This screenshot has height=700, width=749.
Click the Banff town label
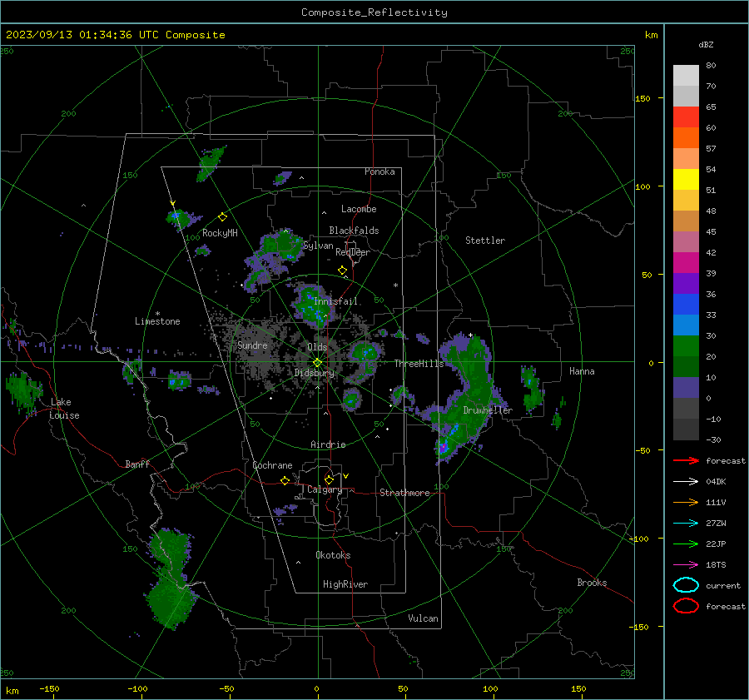137,464
